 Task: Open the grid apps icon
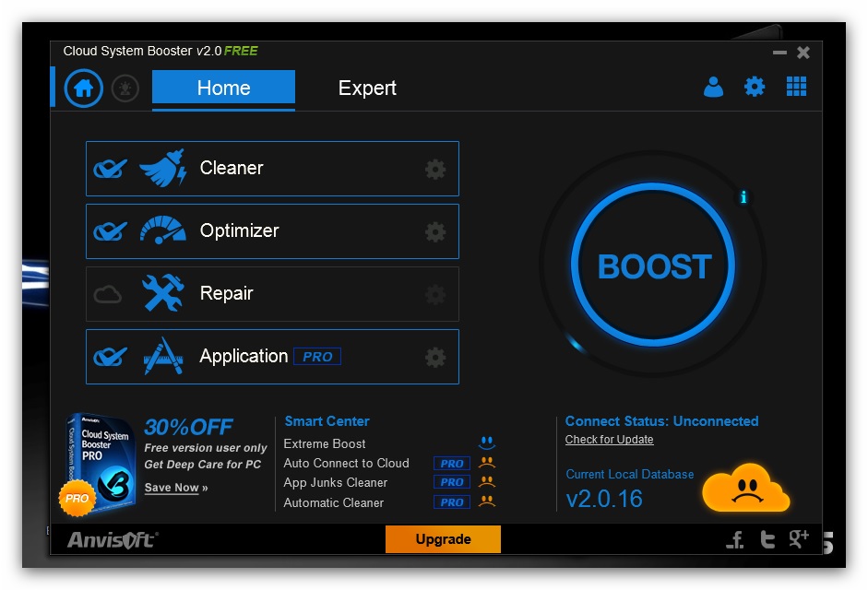(797, 87)
